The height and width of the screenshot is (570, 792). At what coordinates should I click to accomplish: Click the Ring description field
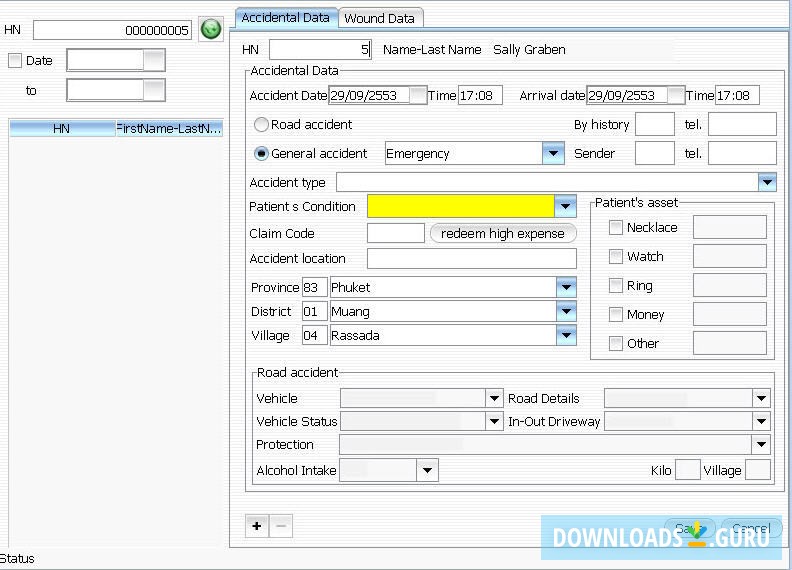[730, 286]
